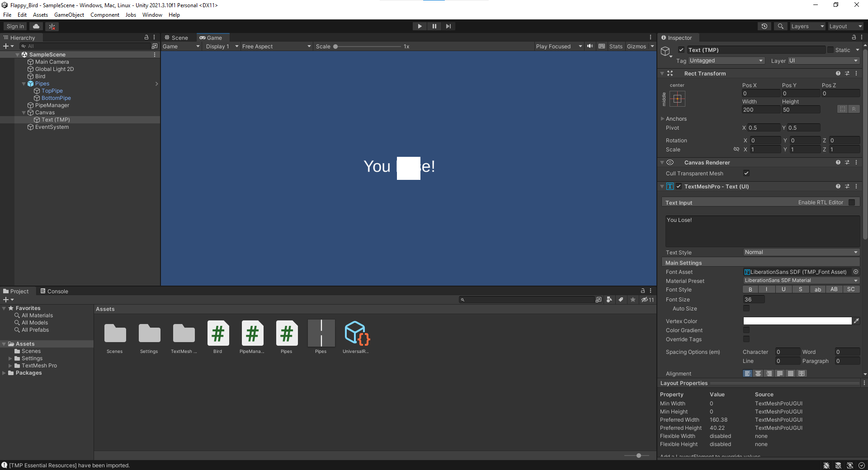Open the Layout dropdown
The width and height of the screenshot is (868, 470).
845,26
